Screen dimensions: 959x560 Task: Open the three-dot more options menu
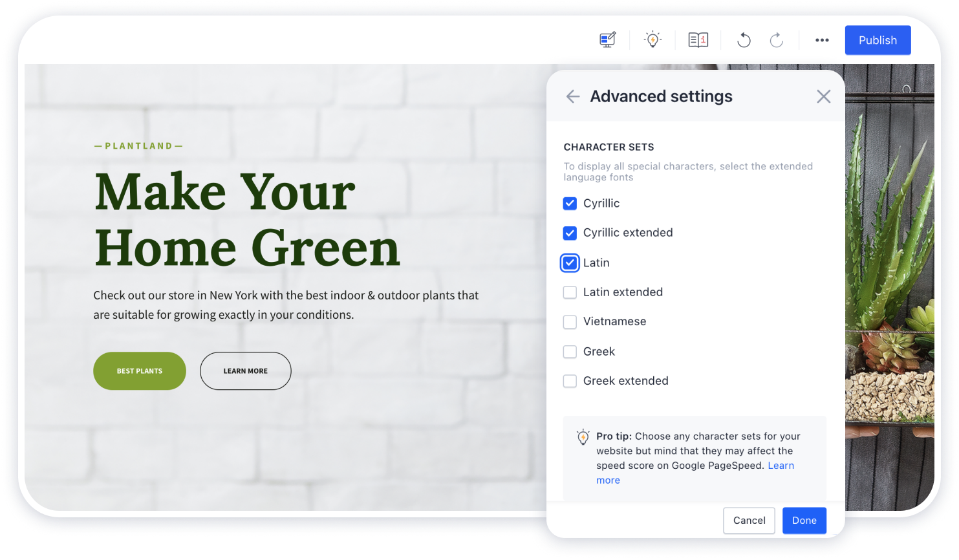point(822,40)
